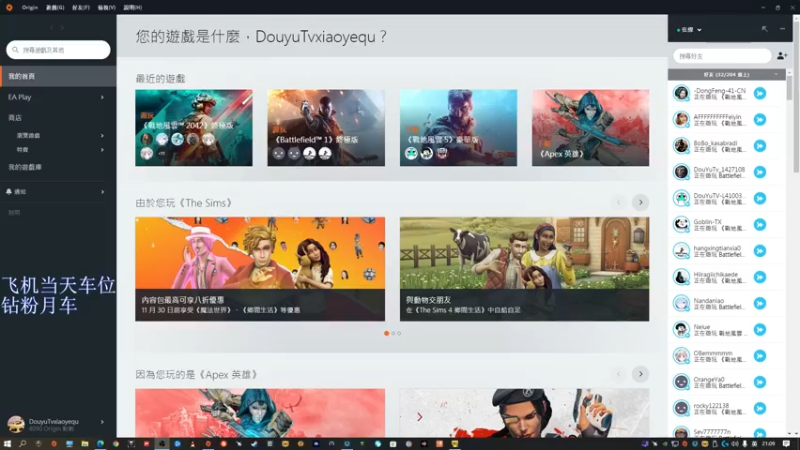Join Ollemmmmm's game
This screenshot has height=450, width=800.
click(x=760, y=356)
